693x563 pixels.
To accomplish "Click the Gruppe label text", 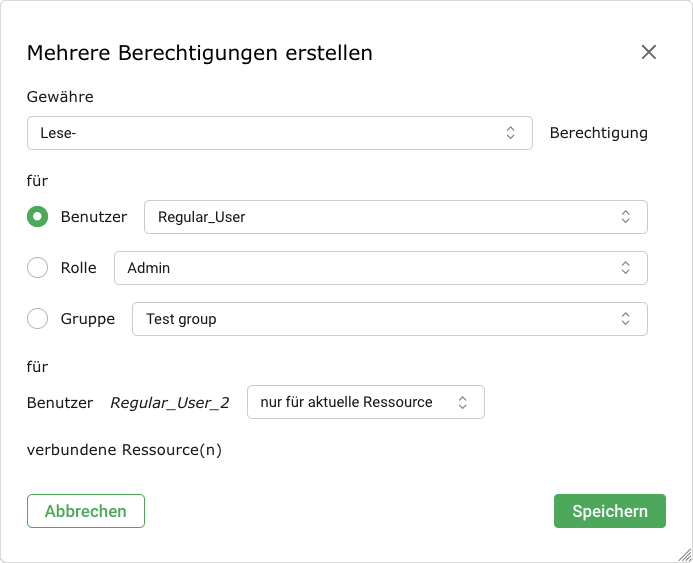I will coord(88,319).
